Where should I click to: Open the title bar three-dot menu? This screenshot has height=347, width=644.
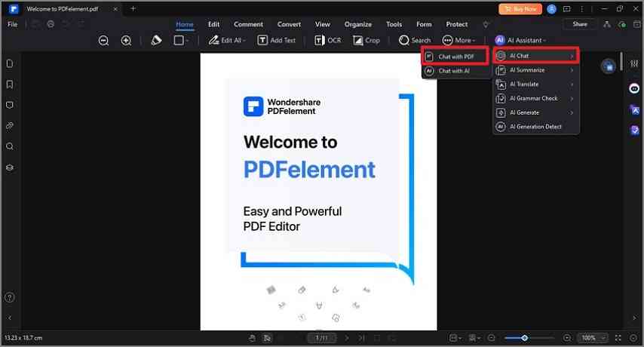coord(581,8)
